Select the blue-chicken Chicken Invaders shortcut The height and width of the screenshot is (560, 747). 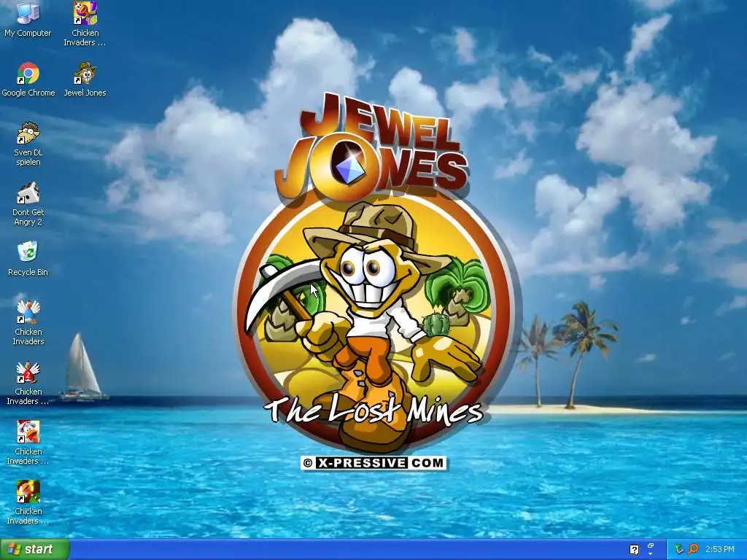click(x=28, y=323)
